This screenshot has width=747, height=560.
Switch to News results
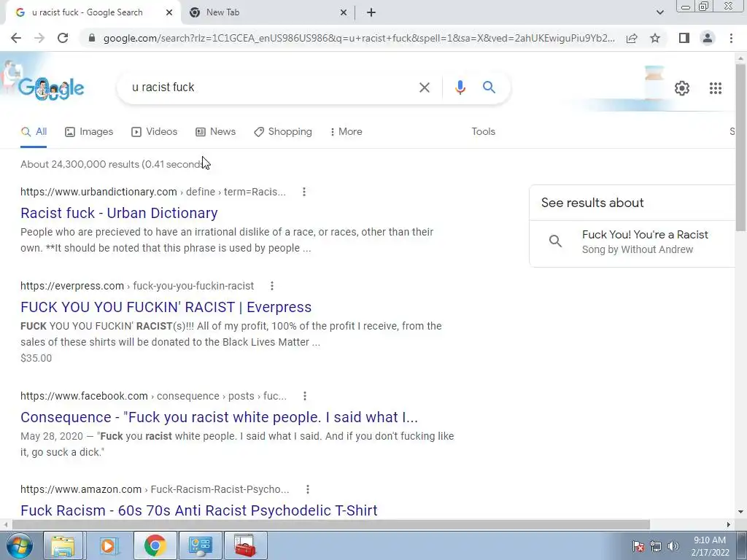pos(215,132)
